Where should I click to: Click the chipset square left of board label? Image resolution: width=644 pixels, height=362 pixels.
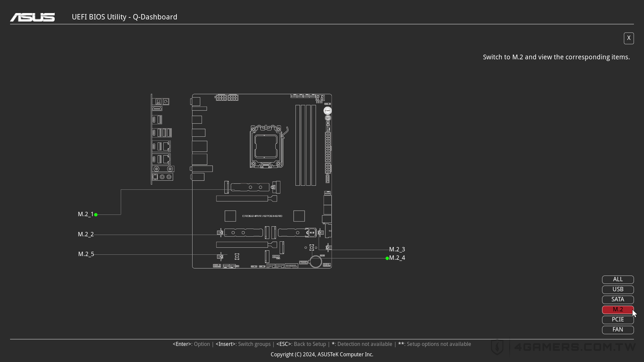coord(230,216)
